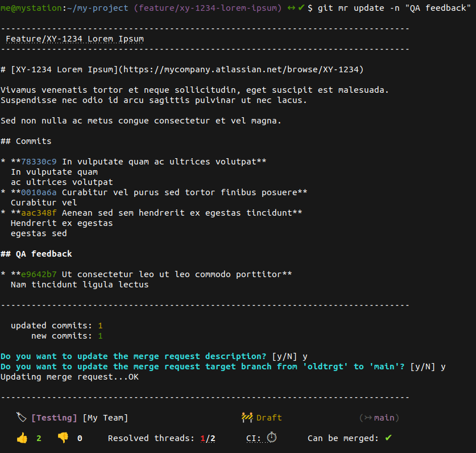The image size is (476, 453).
Task: Click commit hash 0010a6a
Action: (x=39, y=192)
